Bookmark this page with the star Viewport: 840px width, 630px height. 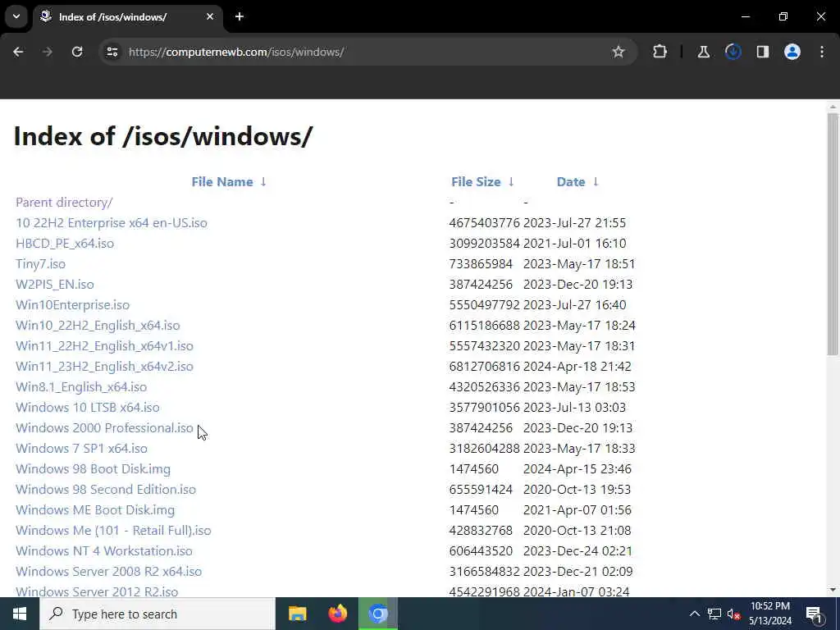click(x=619, y=52)
